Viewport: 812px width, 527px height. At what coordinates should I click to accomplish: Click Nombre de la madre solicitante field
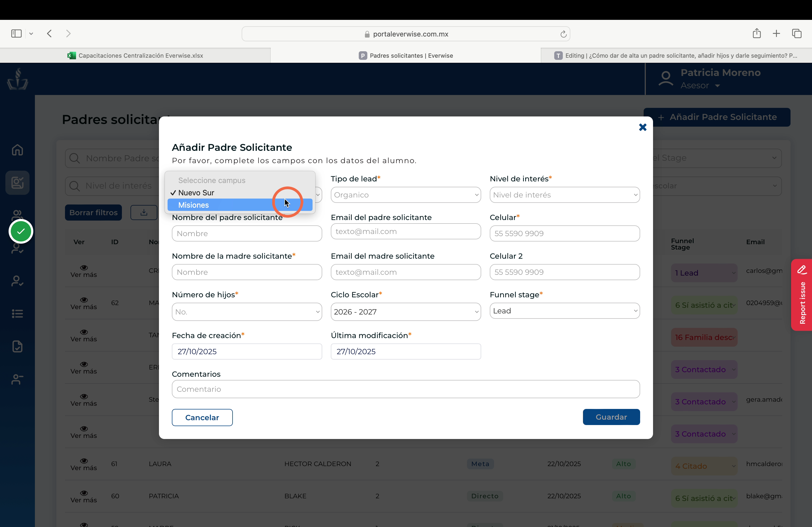247,272
